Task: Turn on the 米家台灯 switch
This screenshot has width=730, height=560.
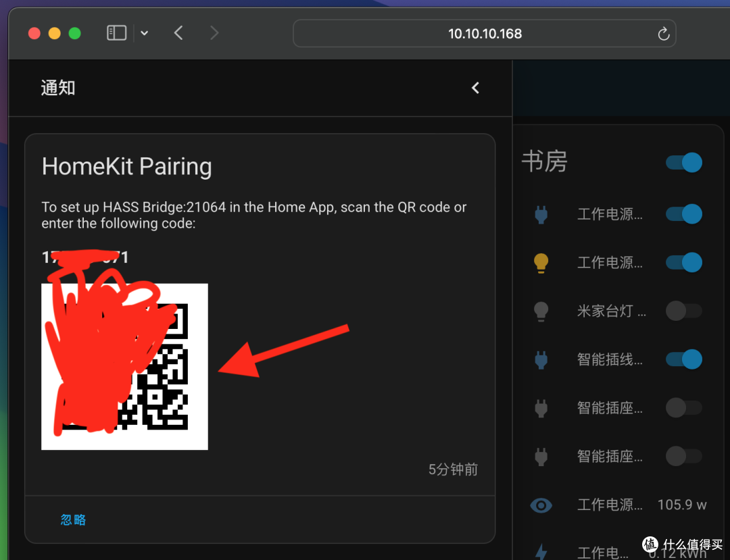Action: 684,311
